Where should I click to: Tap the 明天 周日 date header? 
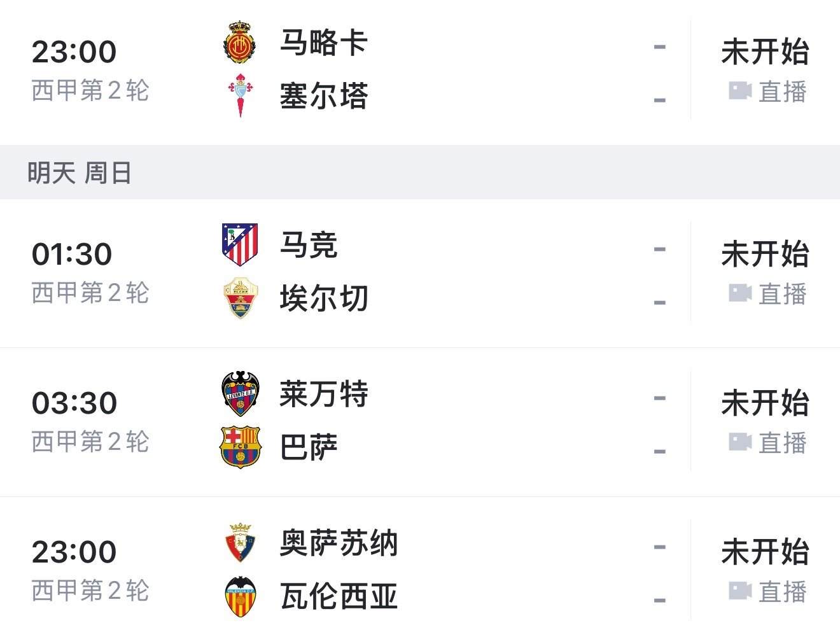point(80,172)
